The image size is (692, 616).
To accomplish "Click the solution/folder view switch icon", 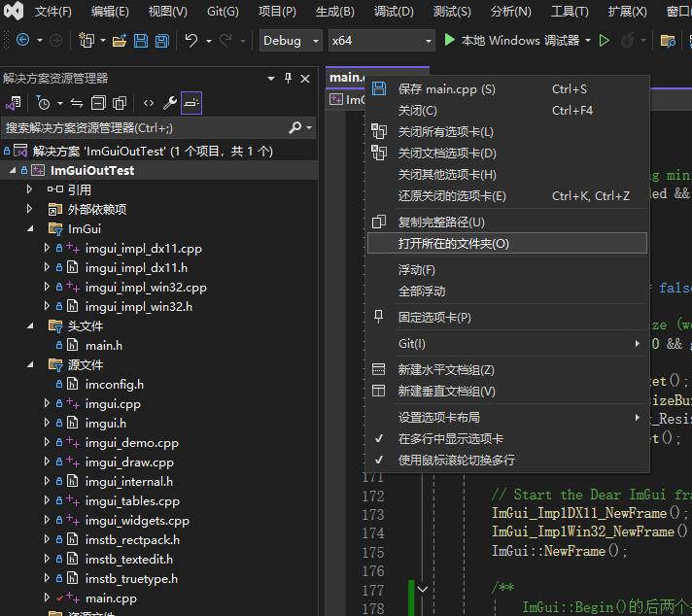I will (14, 103).
